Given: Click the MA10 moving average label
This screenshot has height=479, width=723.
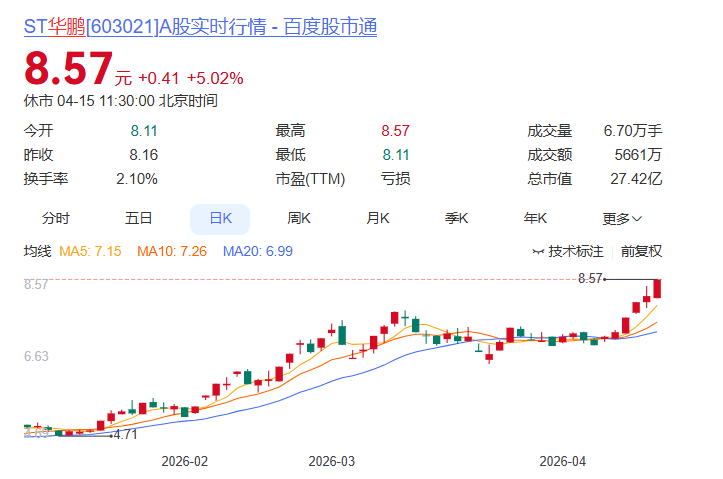Looking at the screenshot, I should (172, 252).
